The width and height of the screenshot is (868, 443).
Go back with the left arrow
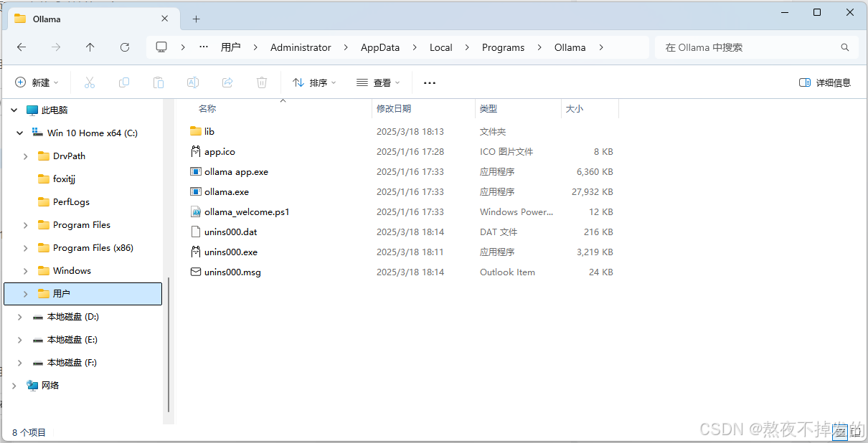[22, 47]
